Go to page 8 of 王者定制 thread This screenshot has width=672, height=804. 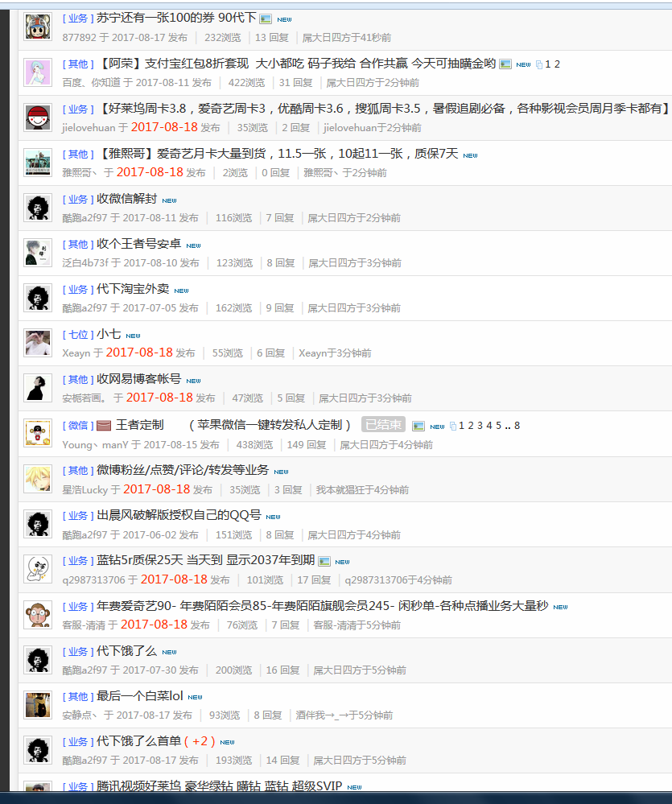tap(517, 426)
